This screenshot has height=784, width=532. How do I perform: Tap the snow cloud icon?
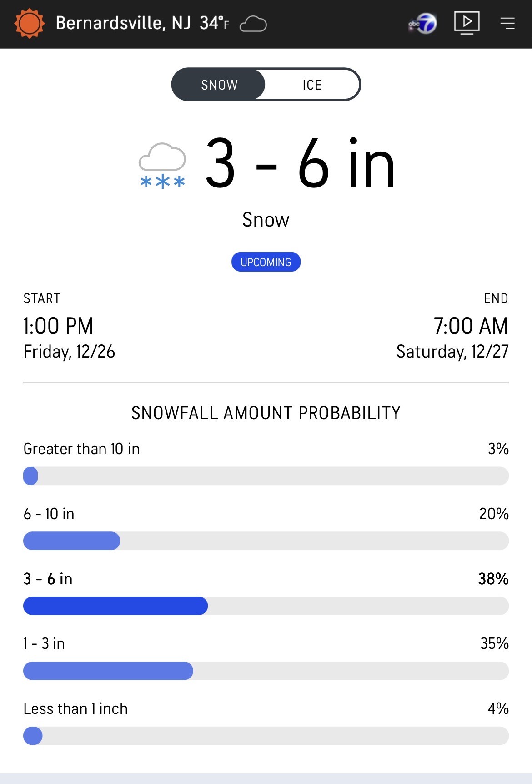[162, 166]
